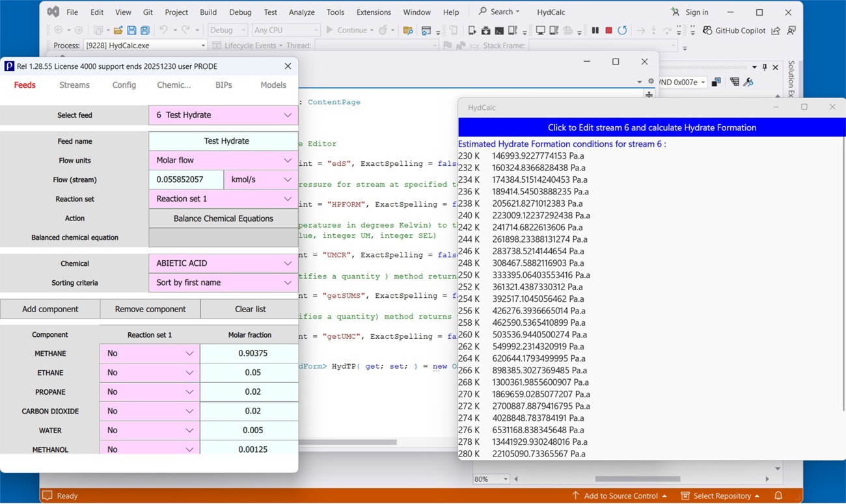Open the kmol/s unit dropdown
This screenshot has height=504, width=846.
pyautogui.click(x=261, y=179)
